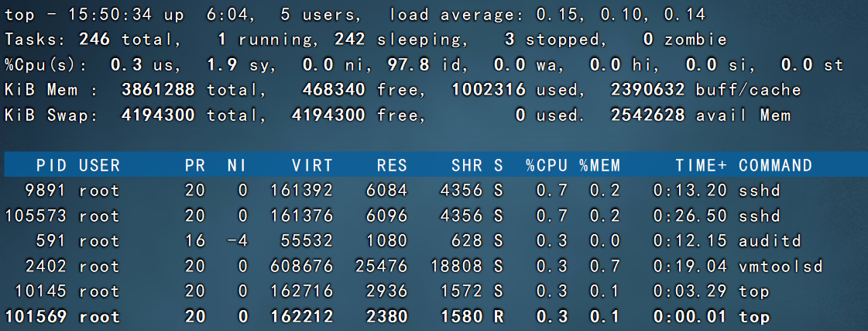
Task: Select PID 591 in process list
Action: pos(51,240)
